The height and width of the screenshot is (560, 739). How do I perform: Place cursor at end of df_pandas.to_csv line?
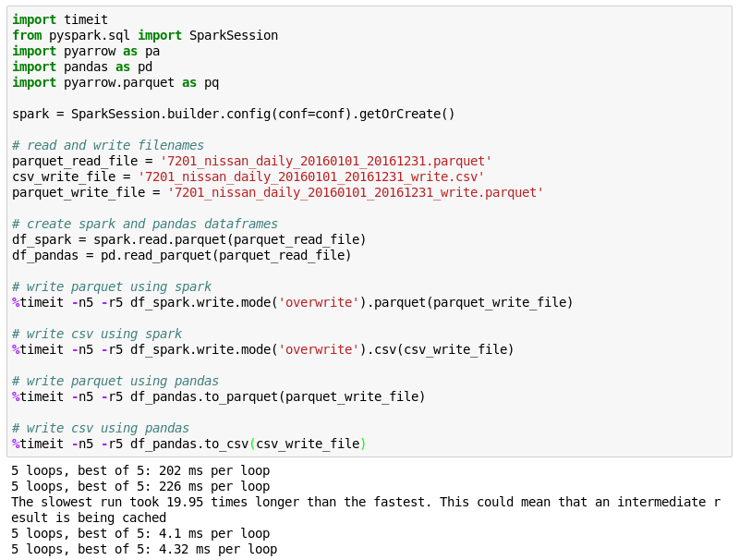click(x=367, y=444)
